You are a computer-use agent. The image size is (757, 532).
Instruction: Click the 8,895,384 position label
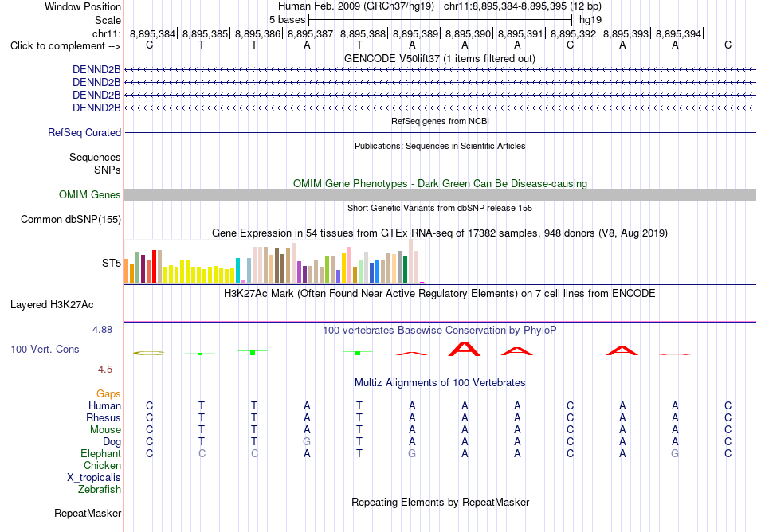tap(152, 33)
